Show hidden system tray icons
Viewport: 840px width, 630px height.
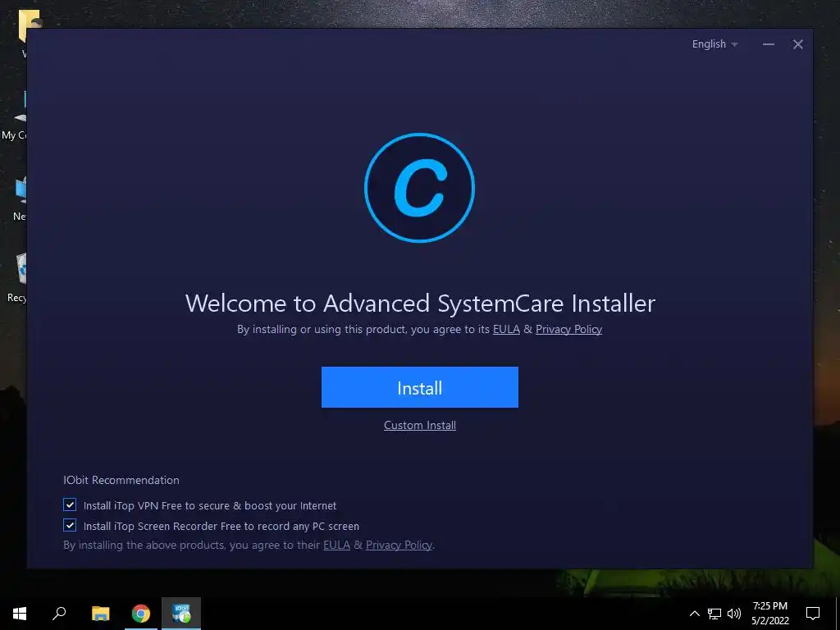[x=694, y=614]
